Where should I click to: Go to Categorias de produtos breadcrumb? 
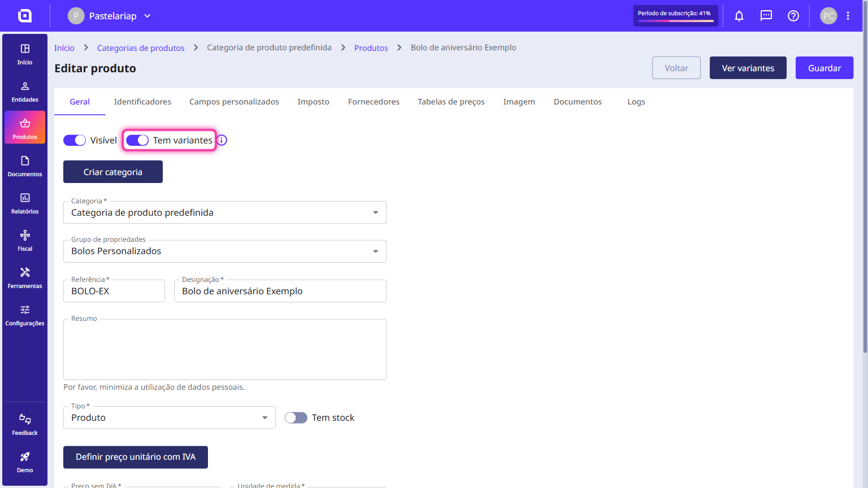pyautogui.click(x=141, y=48)
